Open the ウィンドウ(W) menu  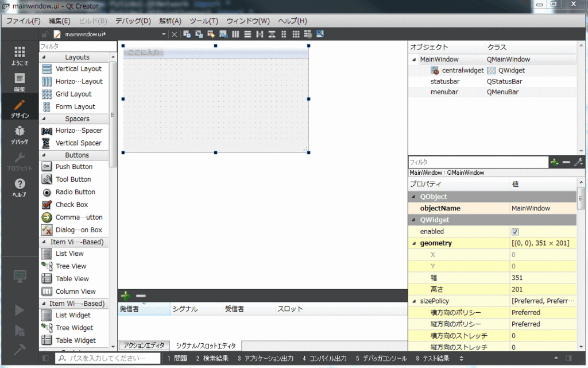tap(248, 21)
